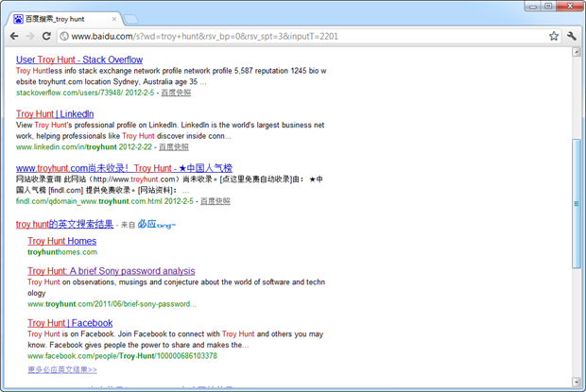586x392 pixels.
Task: Open the www.troyhunt.com 尚未收录 result
Action: pyautogui.click(x=124, y=168)
